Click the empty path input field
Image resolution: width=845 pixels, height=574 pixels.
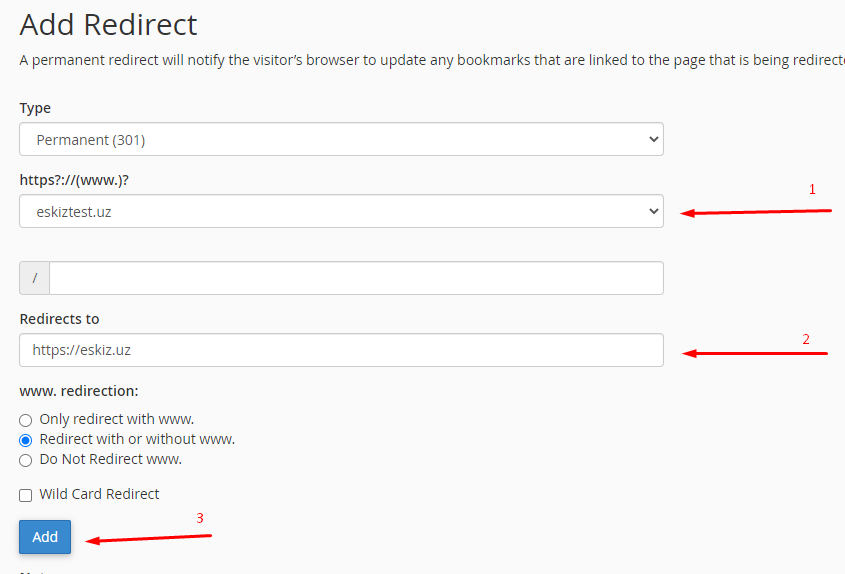[355, 278]
